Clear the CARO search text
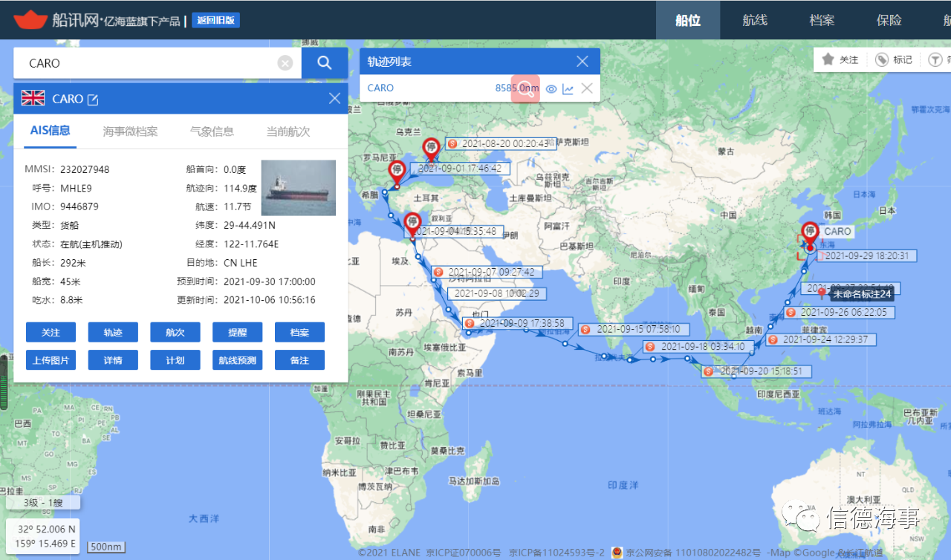Image resolution: width=951 pixels, height=560 pixels. click(285, 63)
